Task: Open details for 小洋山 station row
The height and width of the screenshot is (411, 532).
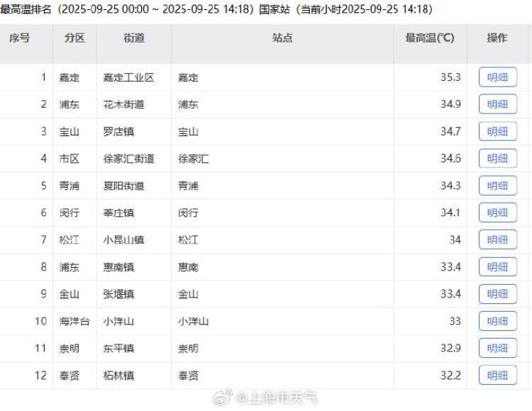Action: [x=497, y=321]
